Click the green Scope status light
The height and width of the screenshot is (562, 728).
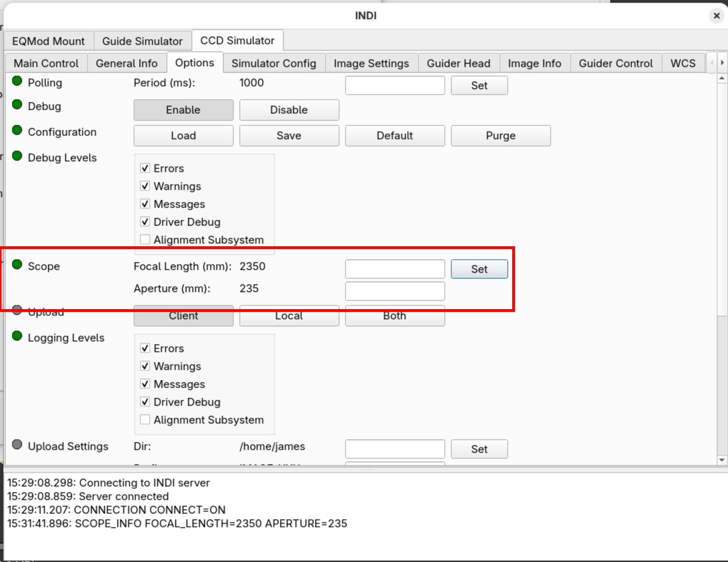coord(17,265)
